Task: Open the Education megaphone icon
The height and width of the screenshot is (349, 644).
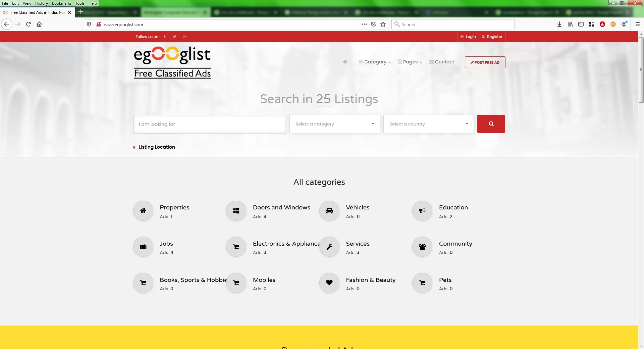Action: pos(422,211)
